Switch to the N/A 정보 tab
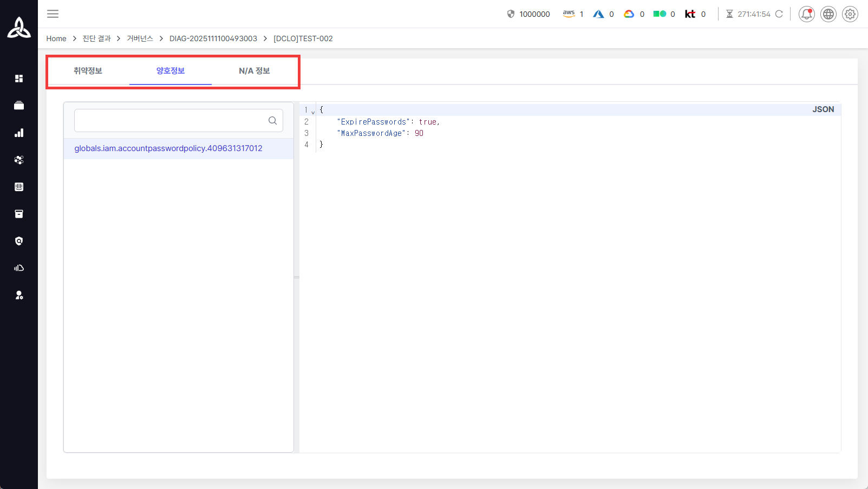 (254, 71)
